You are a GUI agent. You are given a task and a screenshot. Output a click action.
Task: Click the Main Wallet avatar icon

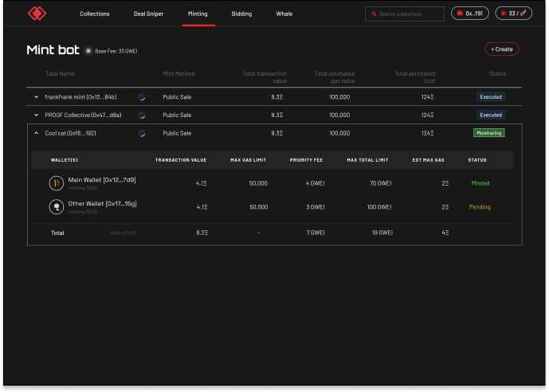click(x=57, y=183)
